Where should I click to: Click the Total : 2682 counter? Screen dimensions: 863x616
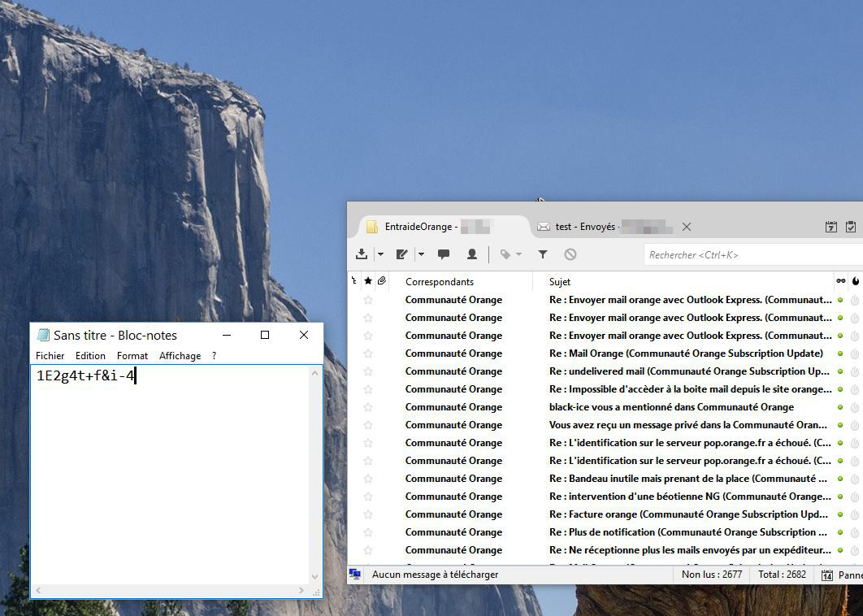coord(782,575)
